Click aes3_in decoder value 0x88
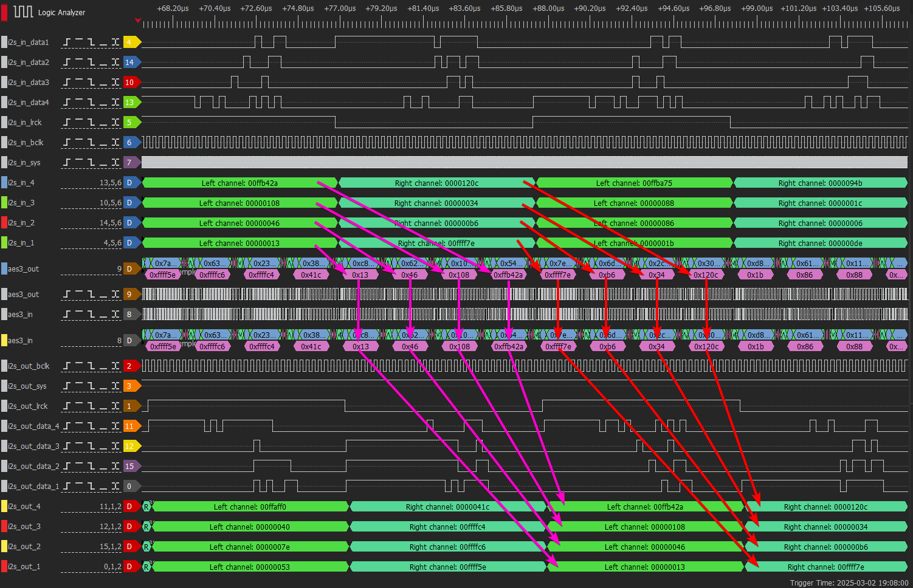Viewport: 913px width, 588px height. point(854,346)
